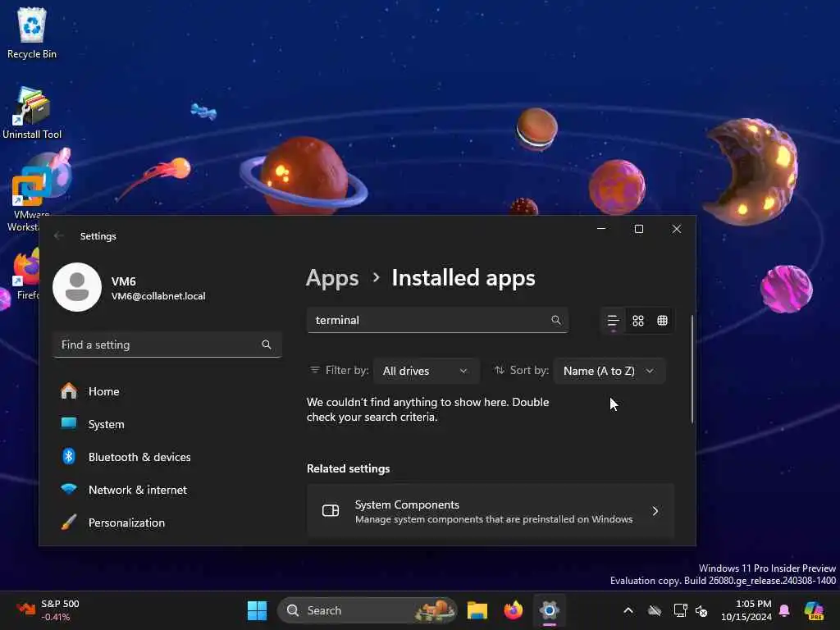Open Firefox shortcut on the desktop
The image size is (840, 630).
pos(27,273)
